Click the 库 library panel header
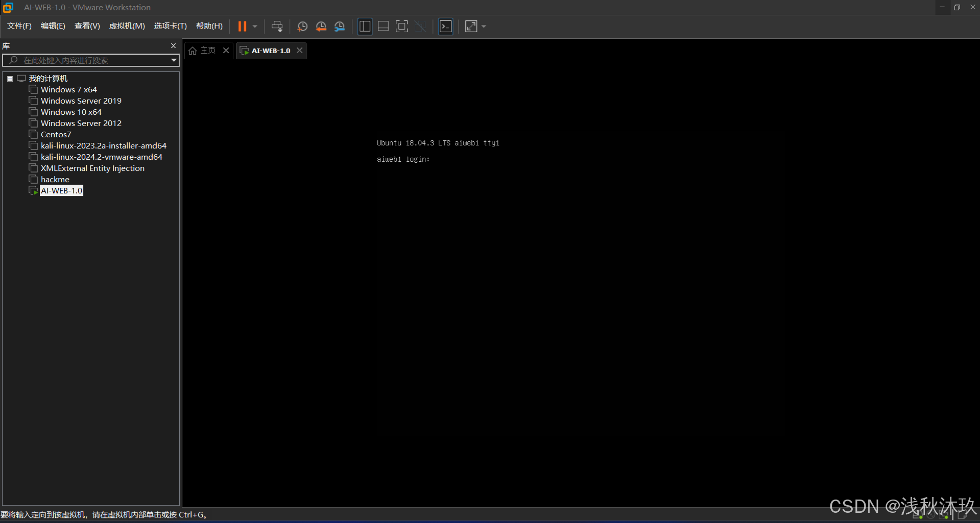 click(6, 46)
